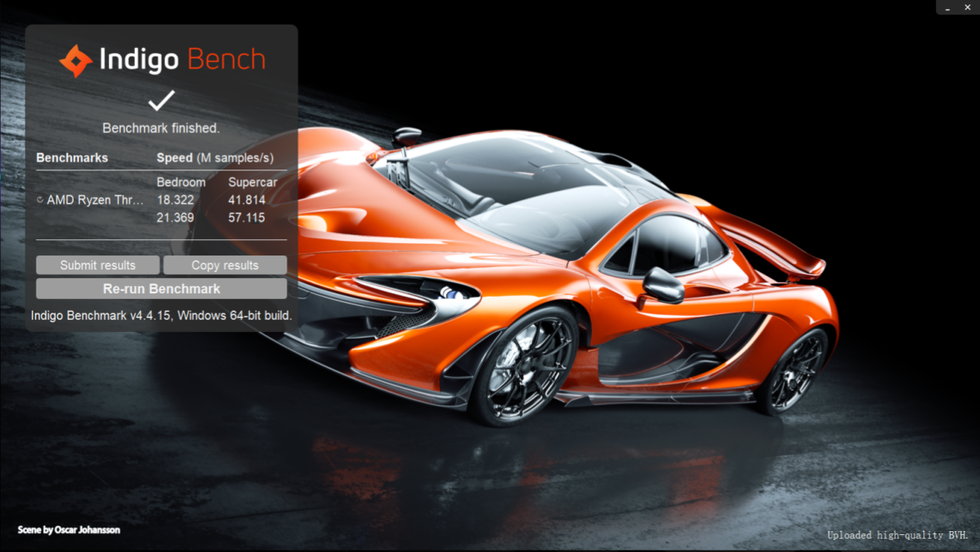
Task: Click the Benchmarks column header
Action: coord(72,158)
